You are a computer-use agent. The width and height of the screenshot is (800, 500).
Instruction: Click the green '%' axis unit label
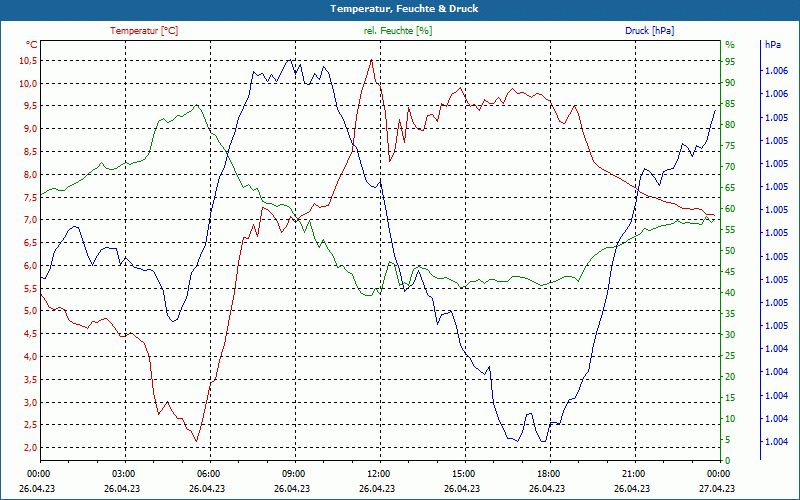point(730,45)
